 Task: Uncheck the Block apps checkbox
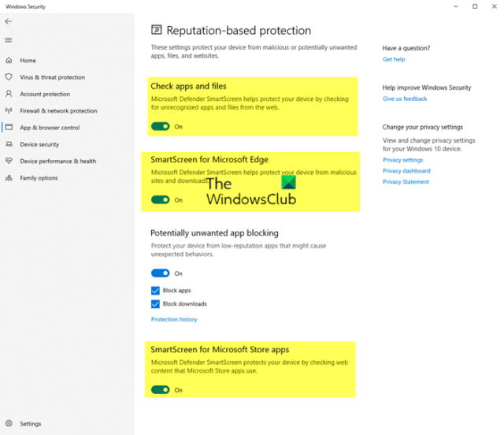156,291
